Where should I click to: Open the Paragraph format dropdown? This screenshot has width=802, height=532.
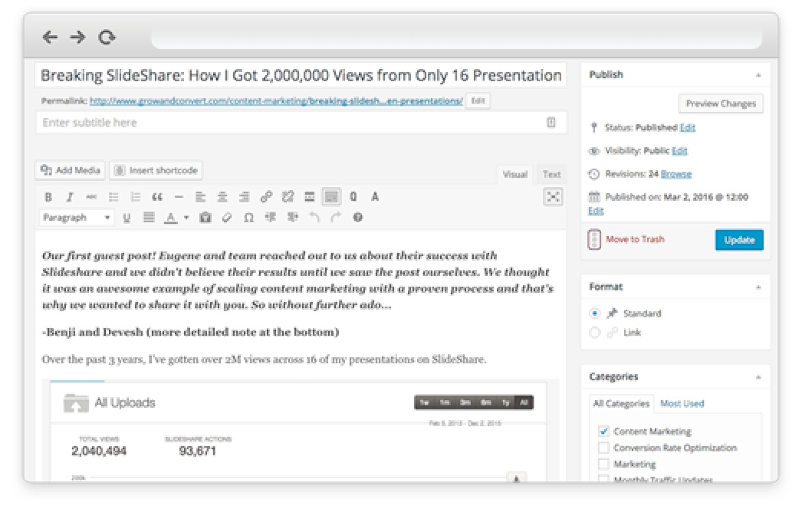76,218
